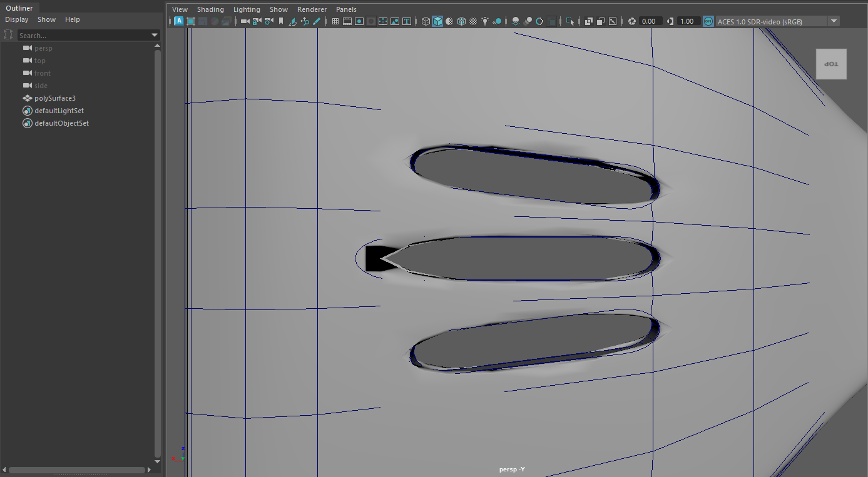Click the Gate mask icon

click(371, 21)
